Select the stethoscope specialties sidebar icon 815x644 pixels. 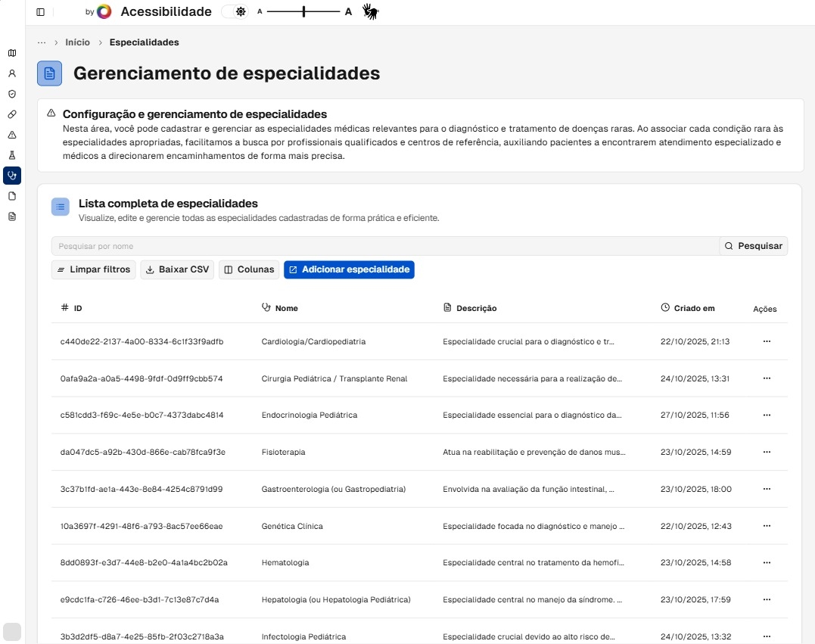[x=12, y=176]
